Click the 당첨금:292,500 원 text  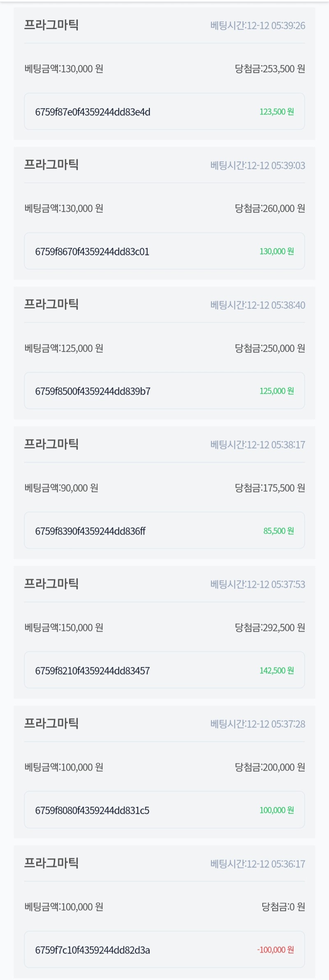point(270,628)
